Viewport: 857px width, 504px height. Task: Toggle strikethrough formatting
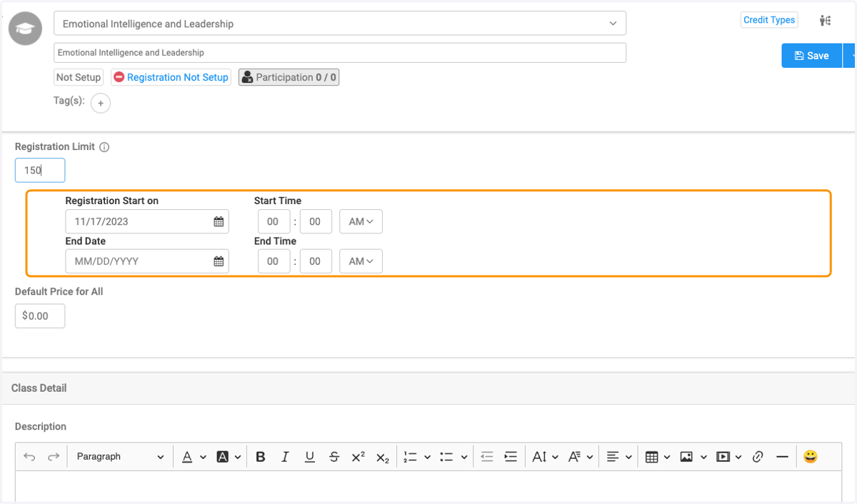point(334,457)
